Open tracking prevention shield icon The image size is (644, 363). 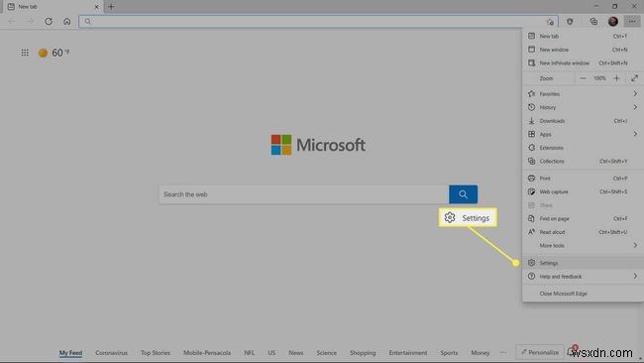pos(570,22)
